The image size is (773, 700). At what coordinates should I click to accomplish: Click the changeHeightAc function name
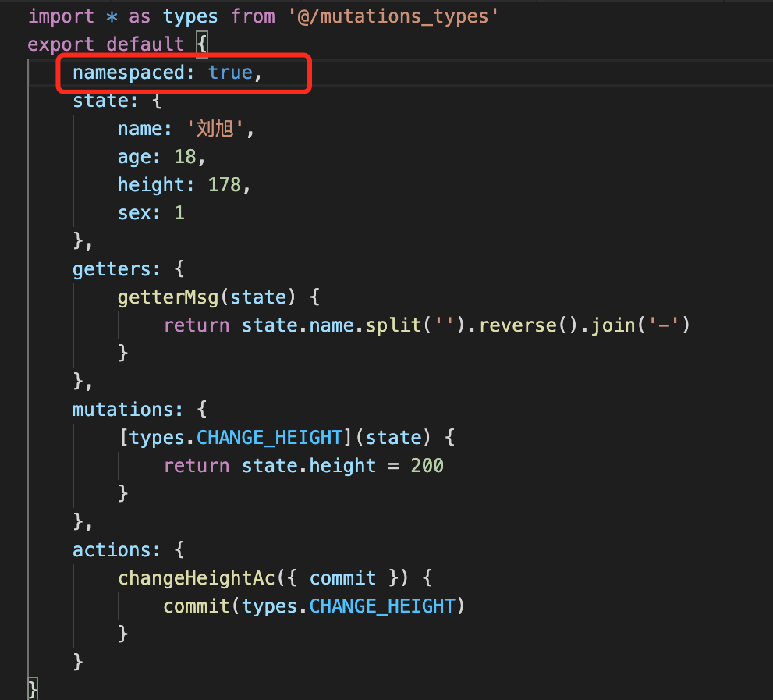[x=197, y=578]
